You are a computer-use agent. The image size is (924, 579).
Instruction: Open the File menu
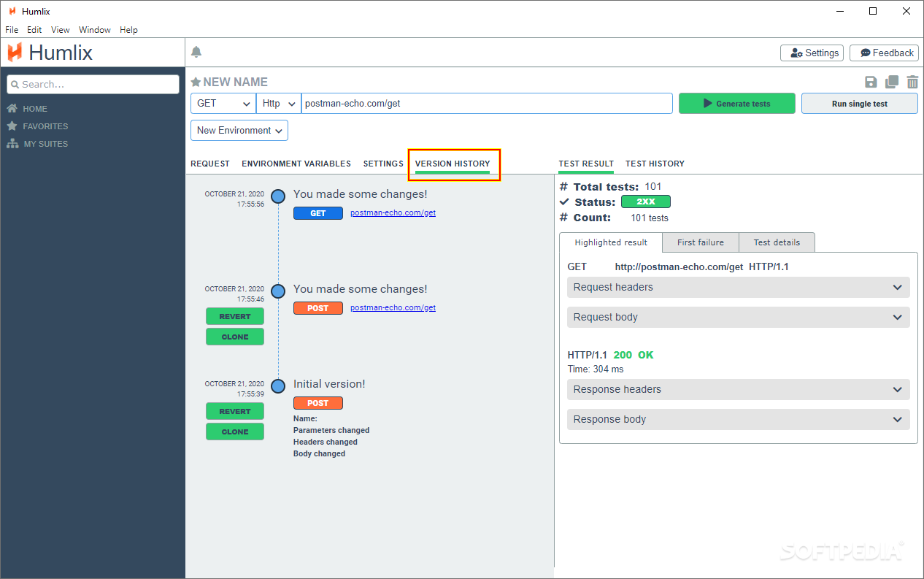click(x=12, y=30)
